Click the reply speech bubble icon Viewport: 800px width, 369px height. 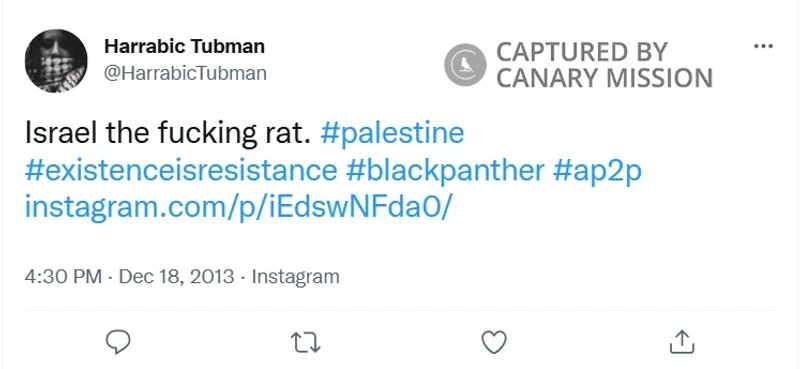(118, 341)
